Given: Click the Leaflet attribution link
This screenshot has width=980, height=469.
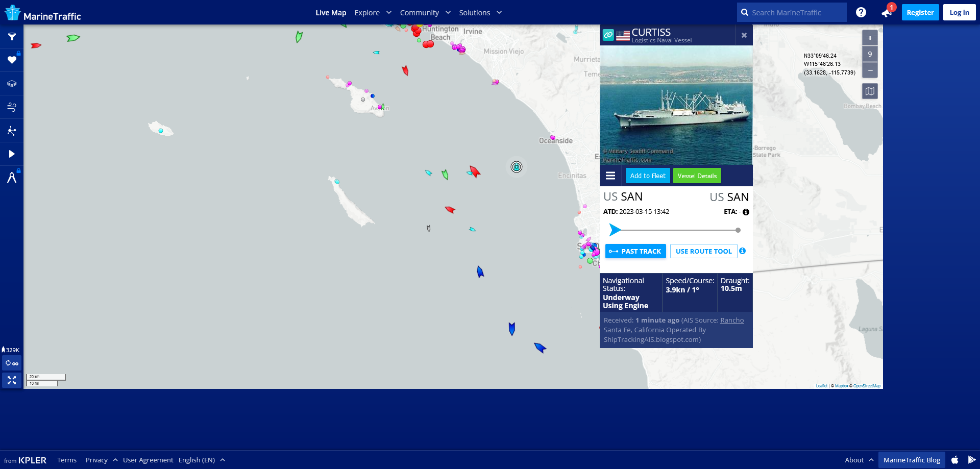Looking at the screenshot, I should coord(821,386).
